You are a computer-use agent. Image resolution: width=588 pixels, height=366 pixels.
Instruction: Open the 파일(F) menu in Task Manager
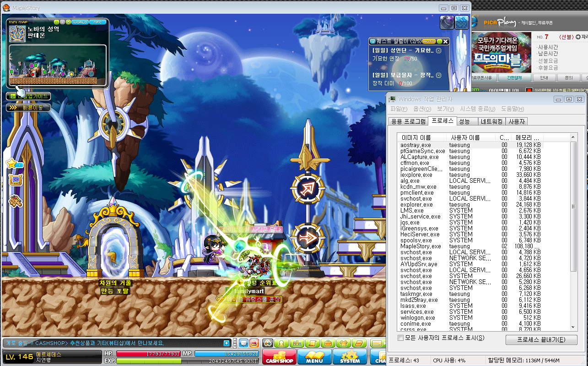pyautogui.click(x=399, y=109)
